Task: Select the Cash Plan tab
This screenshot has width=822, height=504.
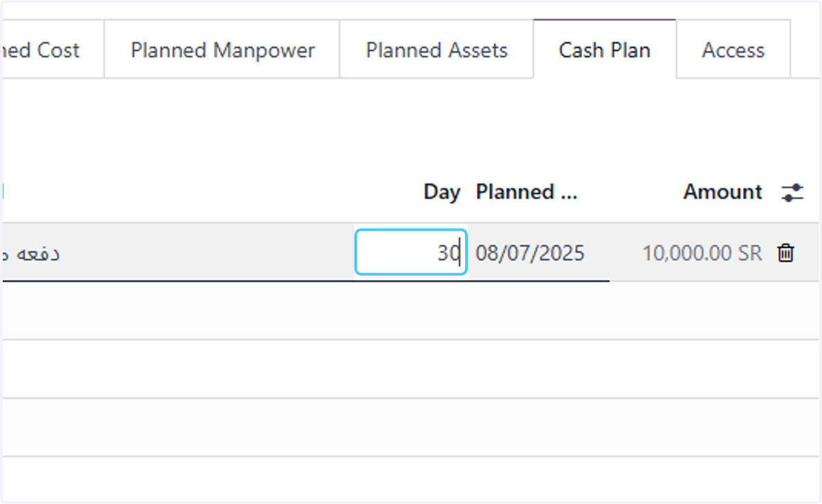Action: 604,50
